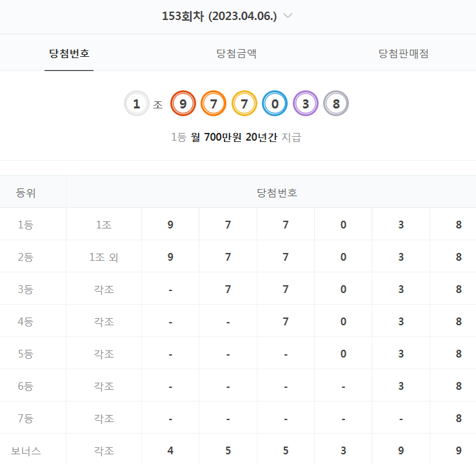Click the digit 0 in the 4등 row

coord(343,321)
